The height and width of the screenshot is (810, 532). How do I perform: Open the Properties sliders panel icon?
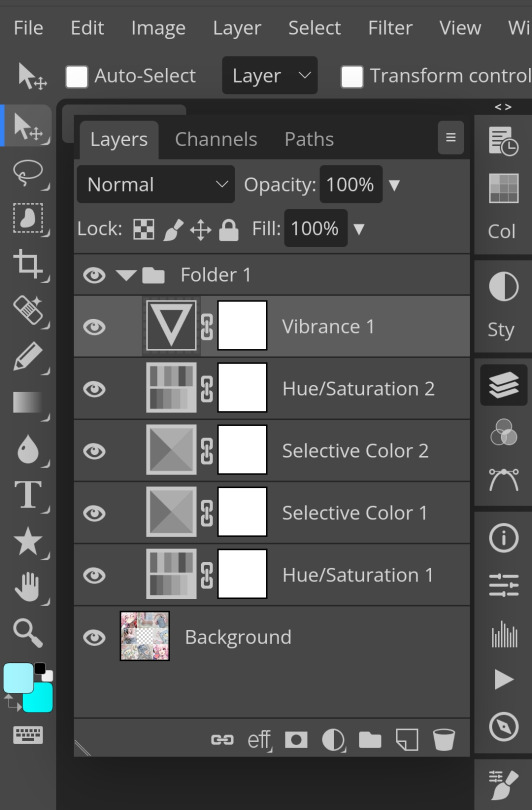(x=503, y=585)
